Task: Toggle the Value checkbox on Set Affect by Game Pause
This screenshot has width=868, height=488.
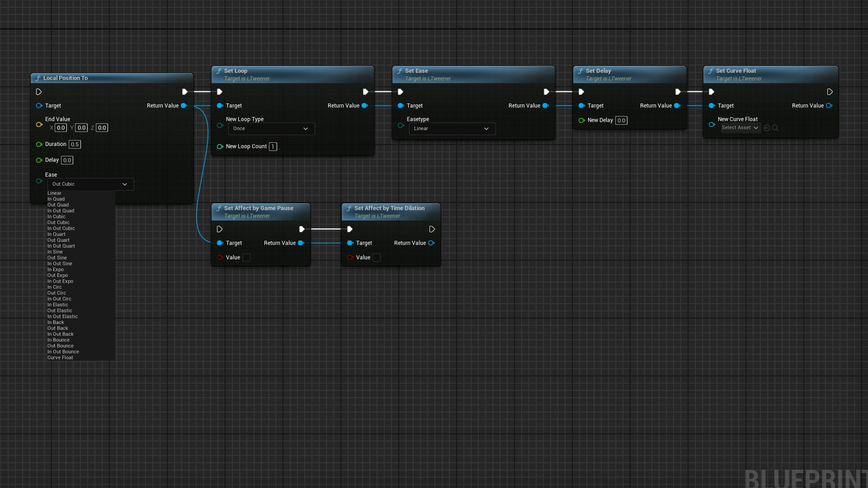Action: coord(246,258)
